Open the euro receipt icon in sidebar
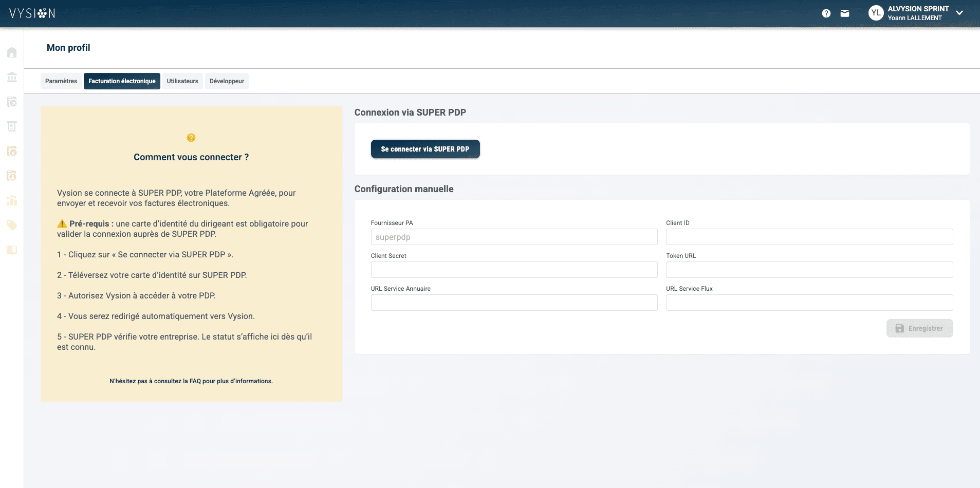980x488 pixels. tap(12, 126)
